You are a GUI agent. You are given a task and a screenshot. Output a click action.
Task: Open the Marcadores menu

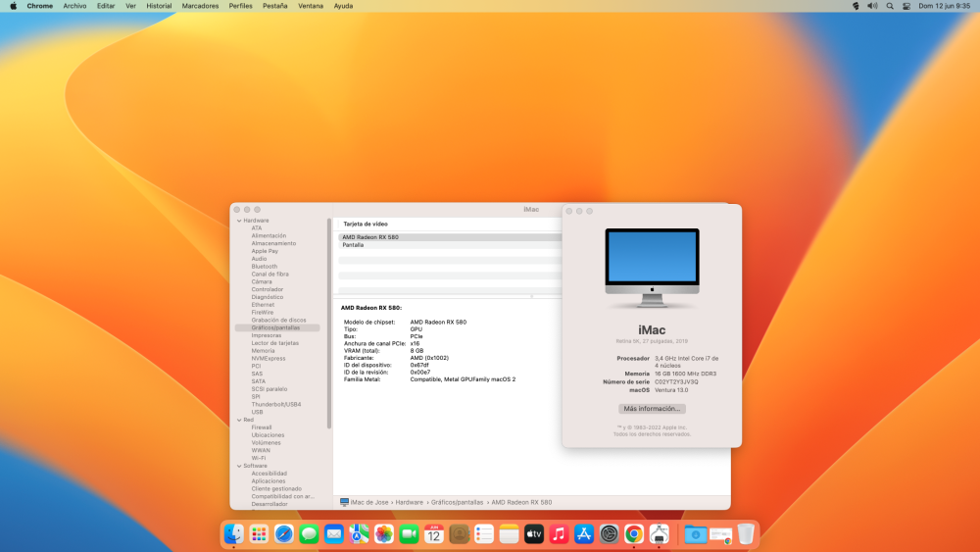click(200, 6)
